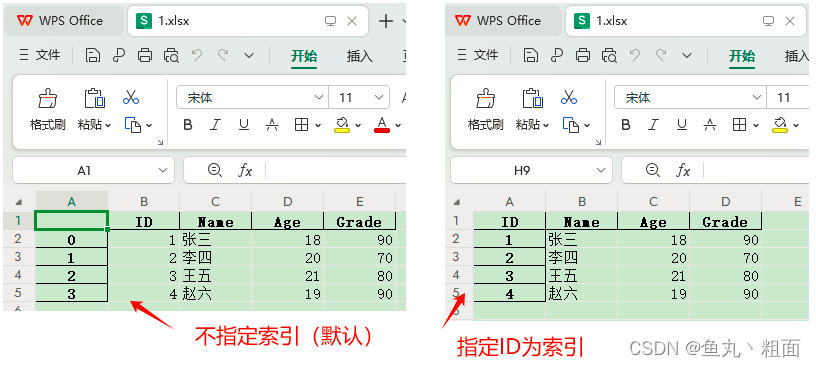Image resolution: width=816 pixels, height=367 pixels.
Task: Toggle Bold in left window
Action: pyautogui.click(x=188, y=125)
